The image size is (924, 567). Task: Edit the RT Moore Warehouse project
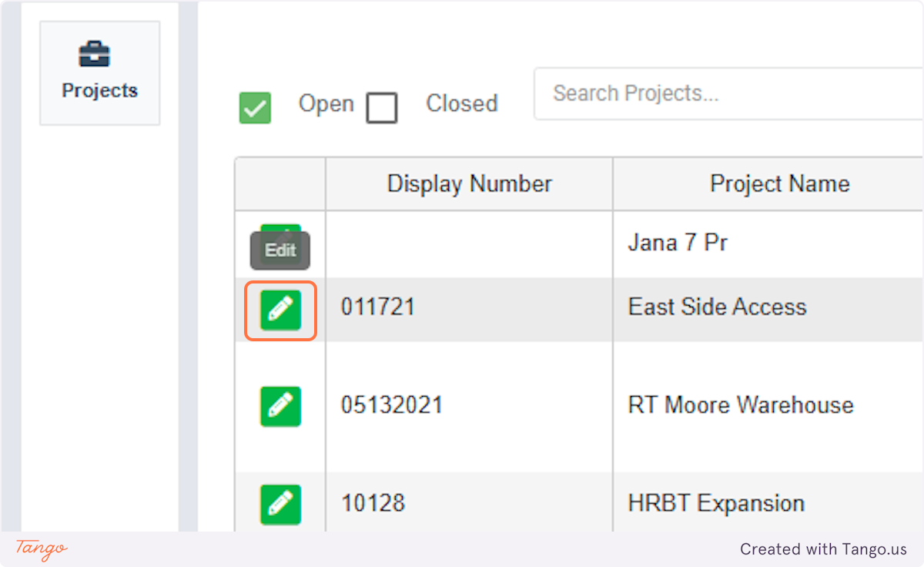click(x=280, y=406)
